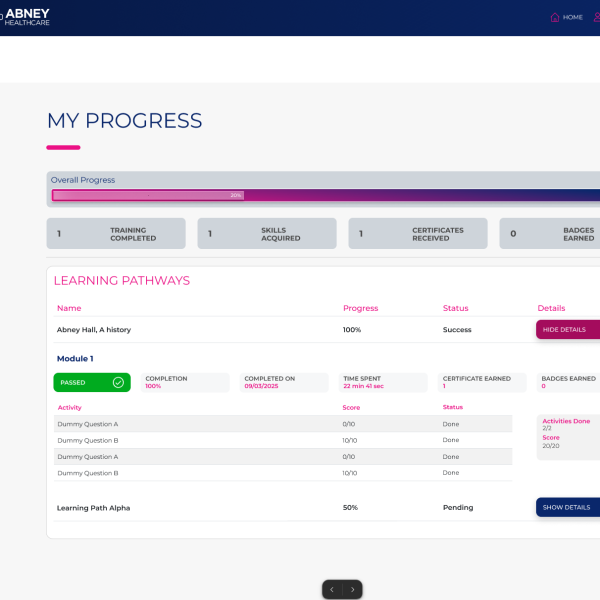Open the Certificates Received stat card
The width and height of the screenshot is (600, 600).
pyautogui.click(x=418, y=234)
